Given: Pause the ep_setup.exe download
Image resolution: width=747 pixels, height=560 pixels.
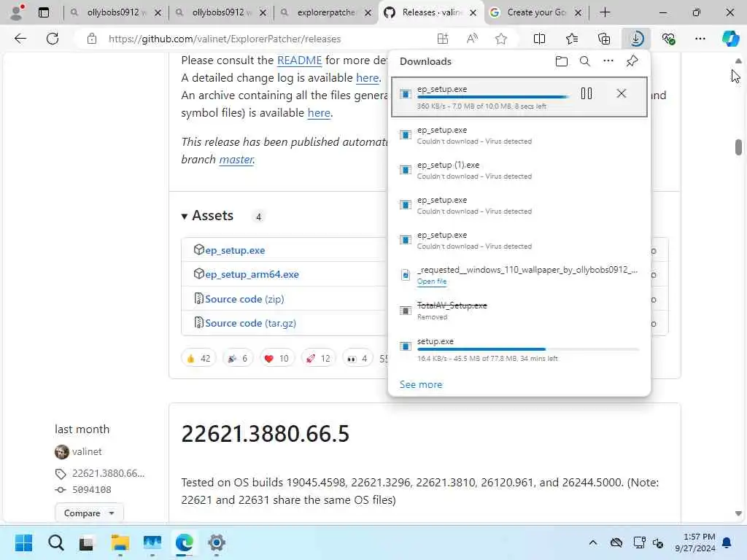Looking at the screenshot, I should click(587, 93).
